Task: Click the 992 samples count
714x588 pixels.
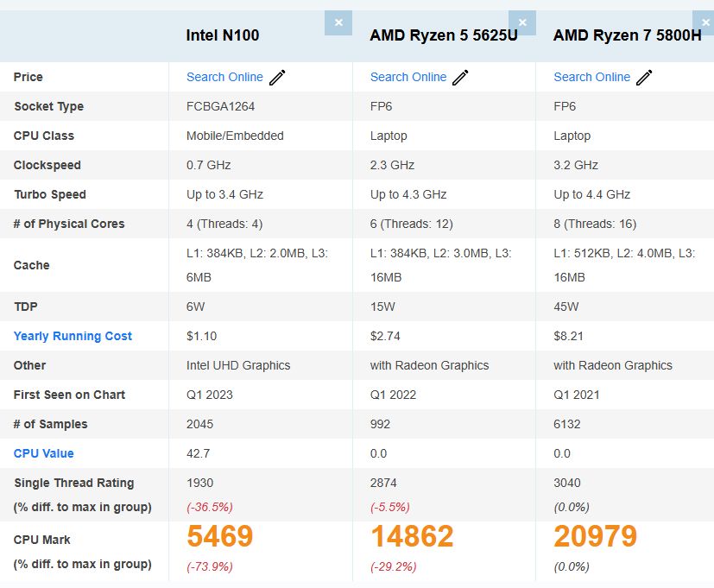Action: pyautogui.click(x=380, y=424)
